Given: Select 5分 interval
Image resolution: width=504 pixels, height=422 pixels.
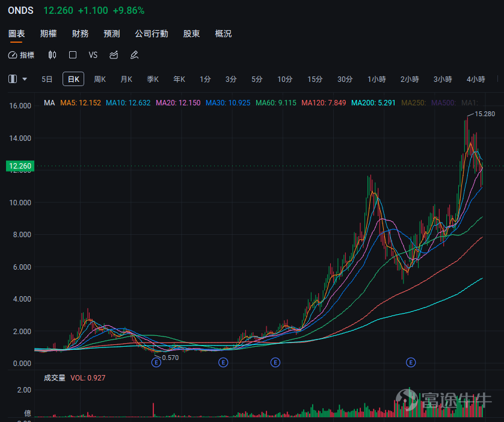Looking at the screenshot, I should click(257, 79).
